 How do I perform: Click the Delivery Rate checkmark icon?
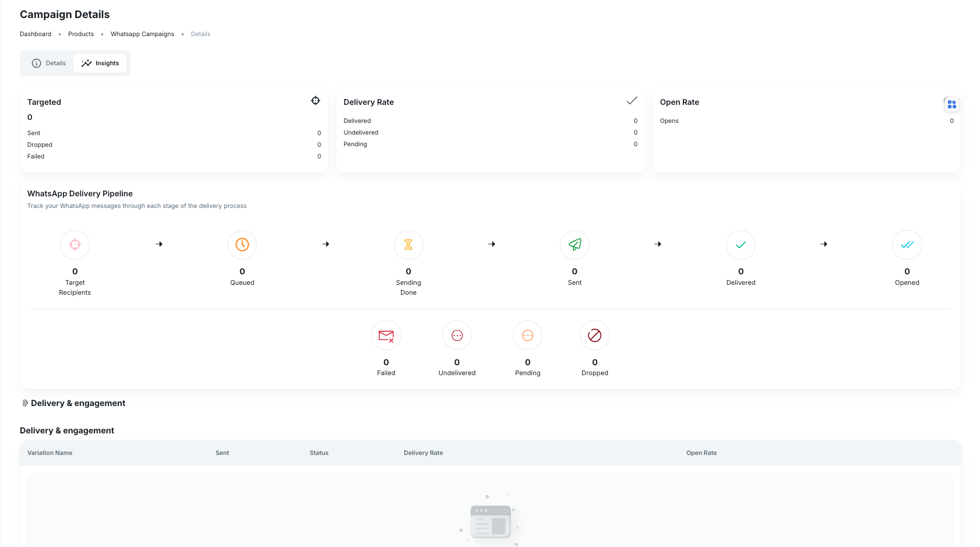tap(632, 101)
